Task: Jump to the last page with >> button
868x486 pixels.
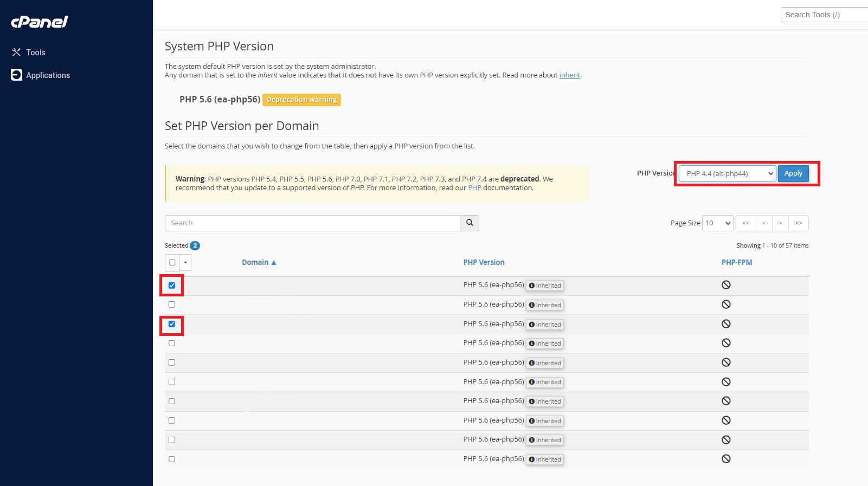Action: [799, 223]
